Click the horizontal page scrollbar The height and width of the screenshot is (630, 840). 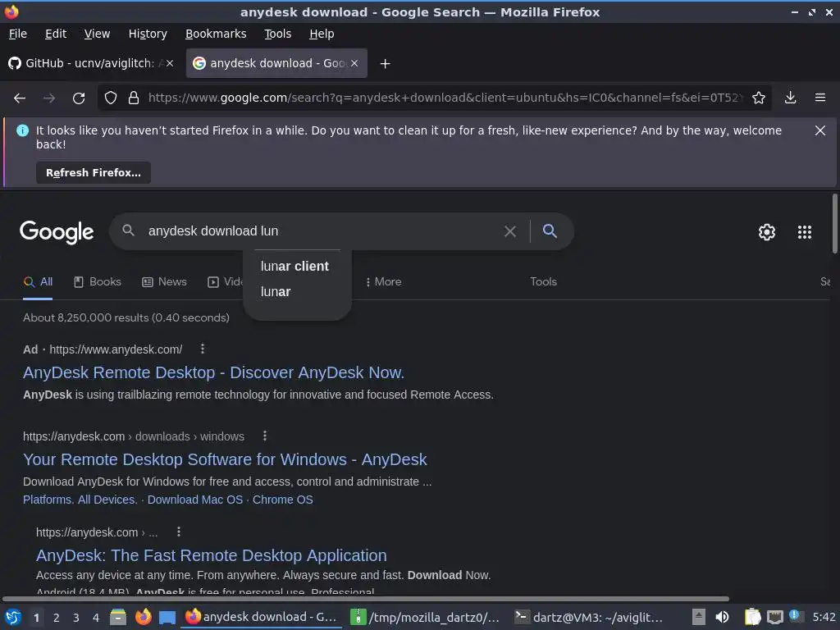tap(366, 599)
